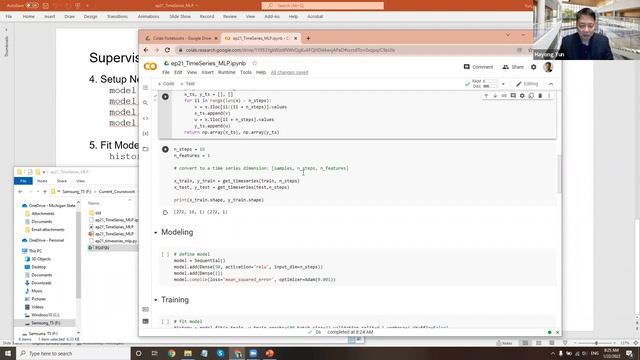Open the Colab variables {x} panel icon
Image resolution: width=640 pixels, height=360 pixels.
(145, 133)
